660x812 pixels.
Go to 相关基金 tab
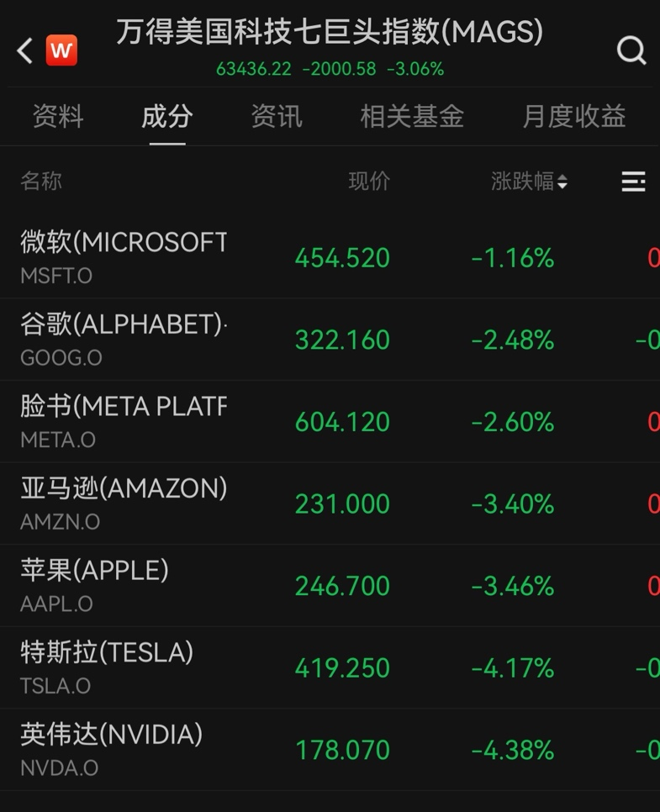click(x=412, y=116)
